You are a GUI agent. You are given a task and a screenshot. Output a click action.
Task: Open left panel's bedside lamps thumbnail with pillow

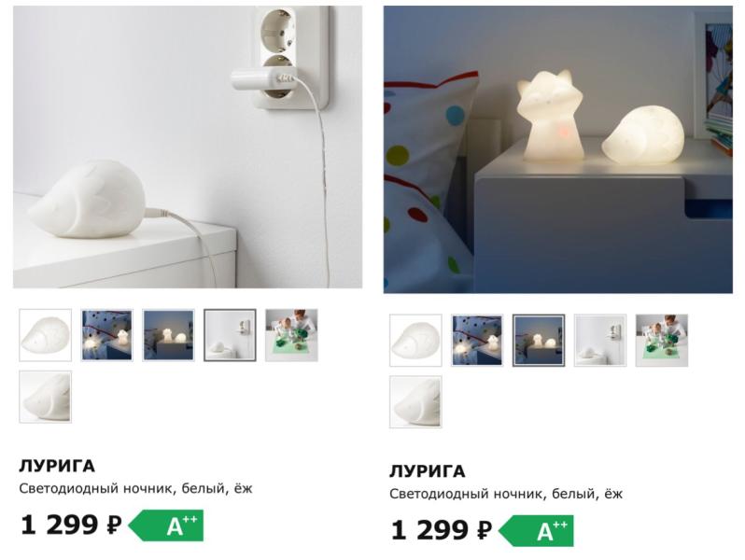point(107,335)
